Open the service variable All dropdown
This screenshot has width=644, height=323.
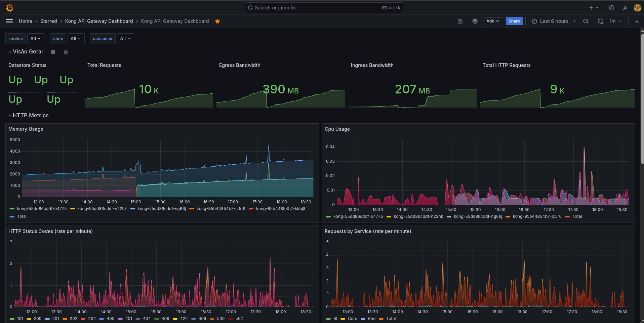(35, 39)
